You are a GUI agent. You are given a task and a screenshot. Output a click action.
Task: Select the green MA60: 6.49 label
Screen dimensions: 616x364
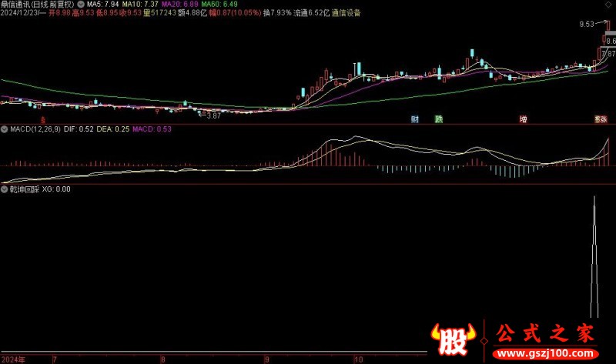tap(219, 5)
